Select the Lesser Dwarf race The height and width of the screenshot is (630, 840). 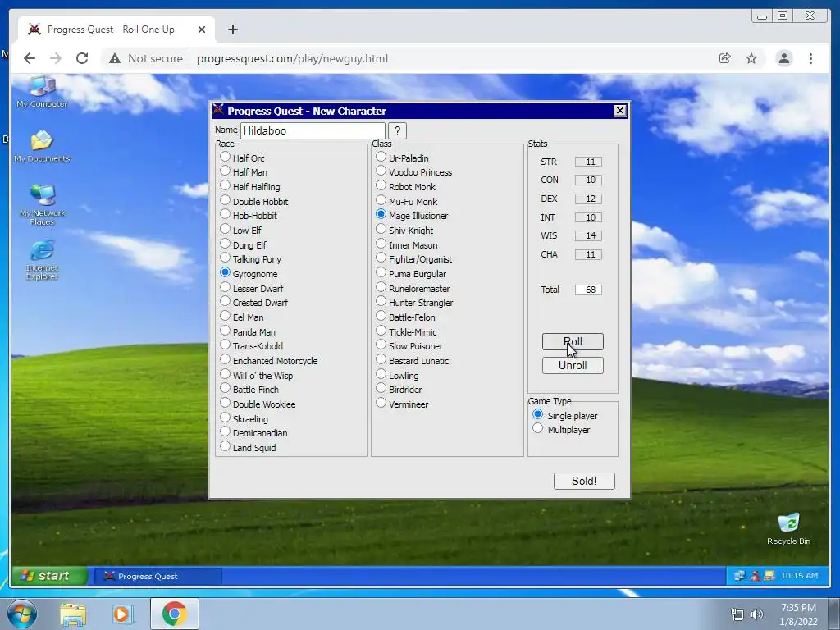[225, 287]
